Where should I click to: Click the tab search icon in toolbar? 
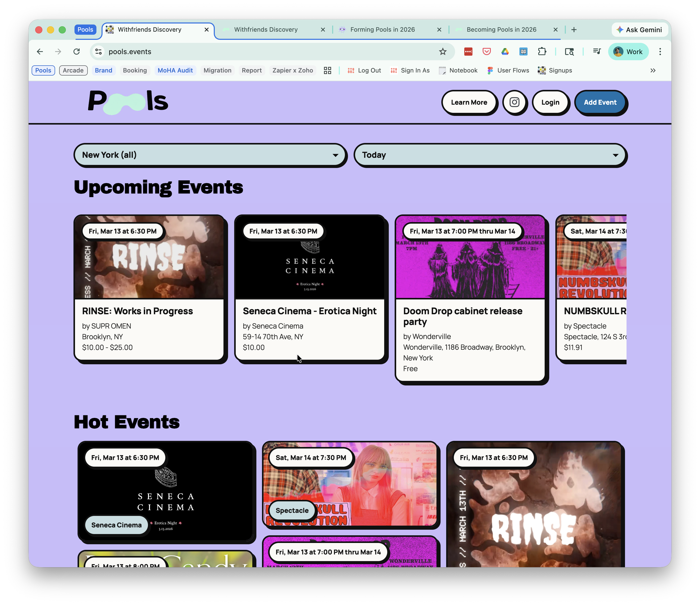pyautogui.click(x=569, y=51)
